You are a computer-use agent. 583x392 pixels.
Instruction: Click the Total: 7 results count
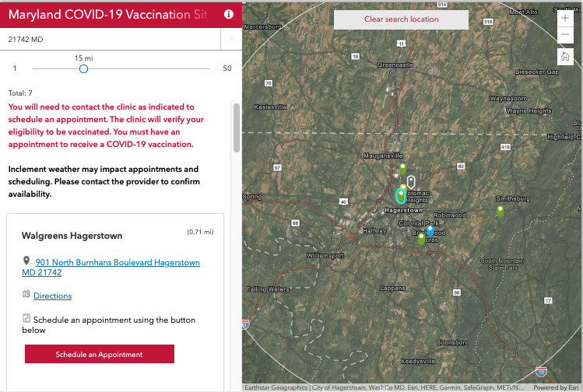point(20,93)
